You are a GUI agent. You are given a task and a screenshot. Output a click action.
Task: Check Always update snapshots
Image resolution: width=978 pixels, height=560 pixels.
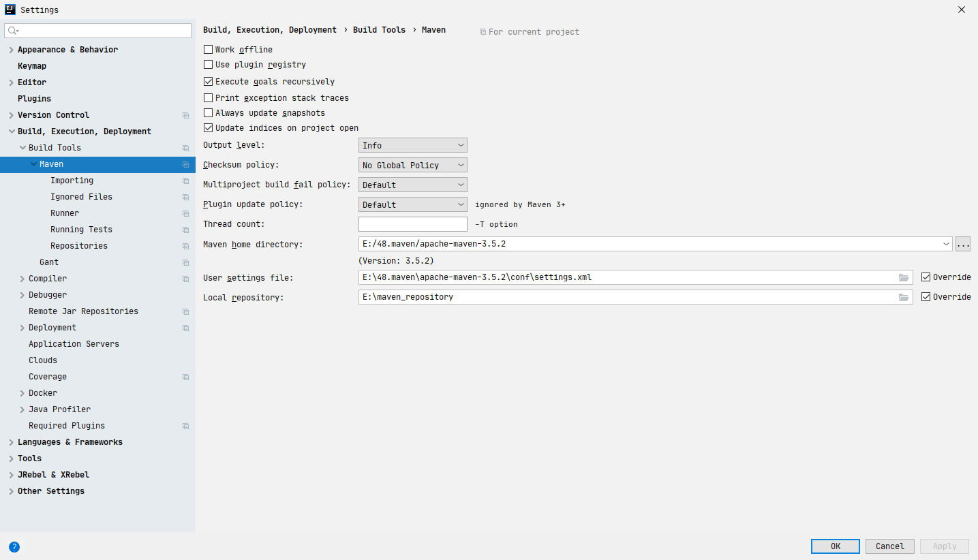coord(209,113)
